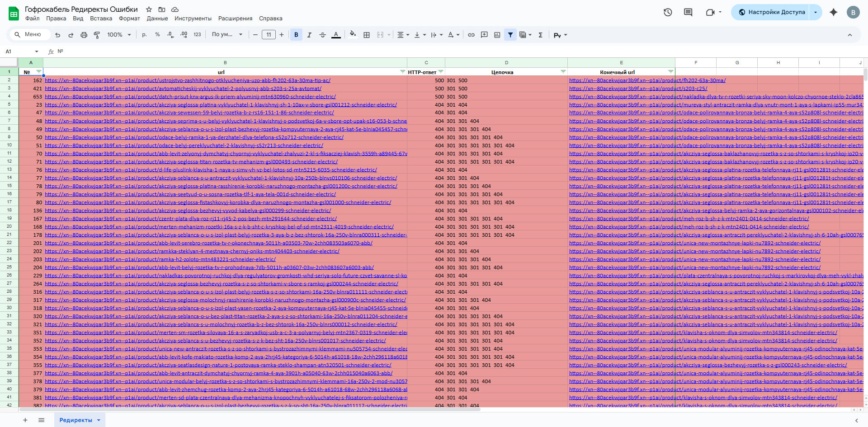Open the ustrojstvo-zashhitnogo url link in row 2

188,80
